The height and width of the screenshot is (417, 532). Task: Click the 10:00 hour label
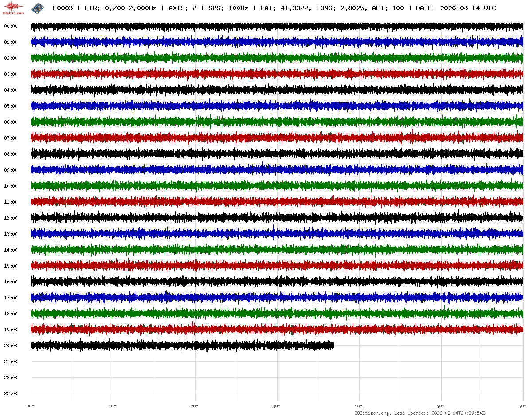point(11,186)
